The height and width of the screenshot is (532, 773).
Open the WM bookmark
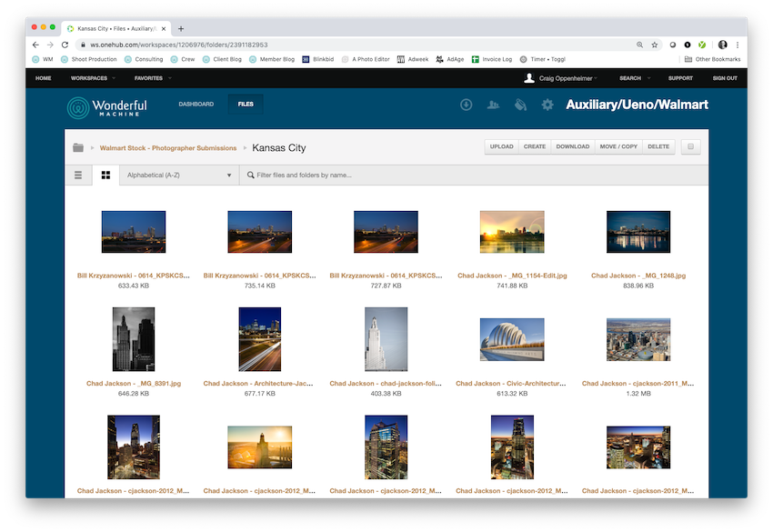click(43, 59)
